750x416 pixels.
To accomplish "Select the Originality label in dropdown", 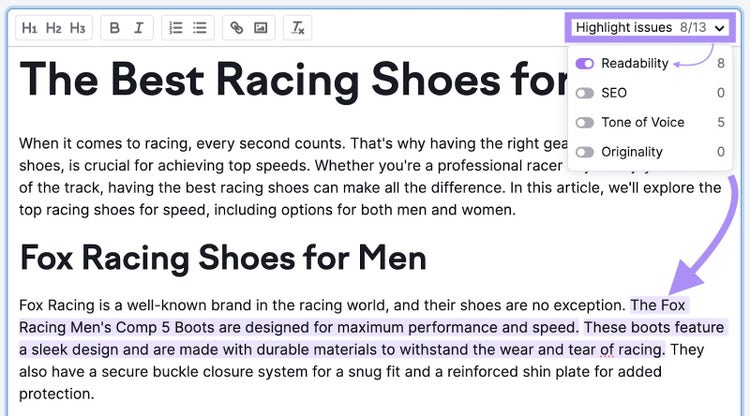I will [632, 152].
